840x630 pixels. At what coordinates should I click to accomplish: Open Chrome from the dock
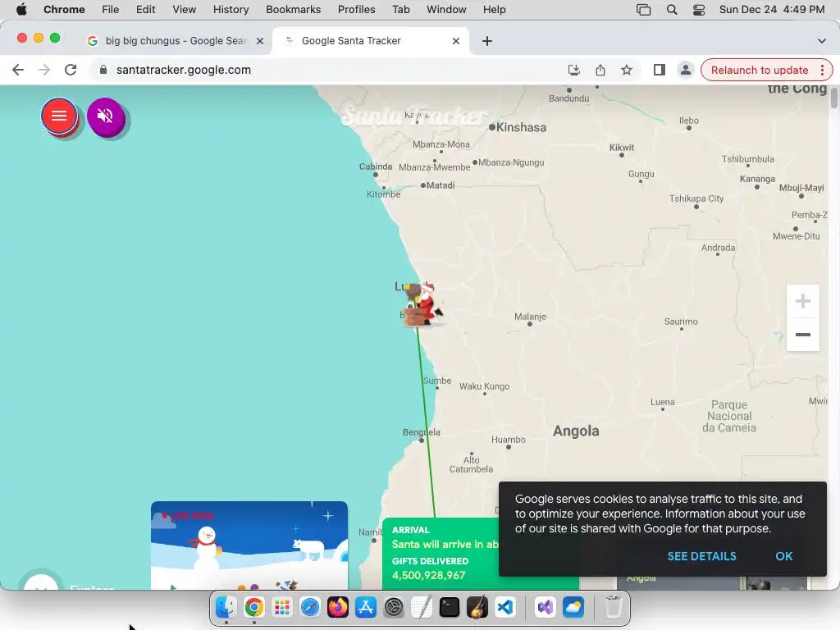click(254, 608)
